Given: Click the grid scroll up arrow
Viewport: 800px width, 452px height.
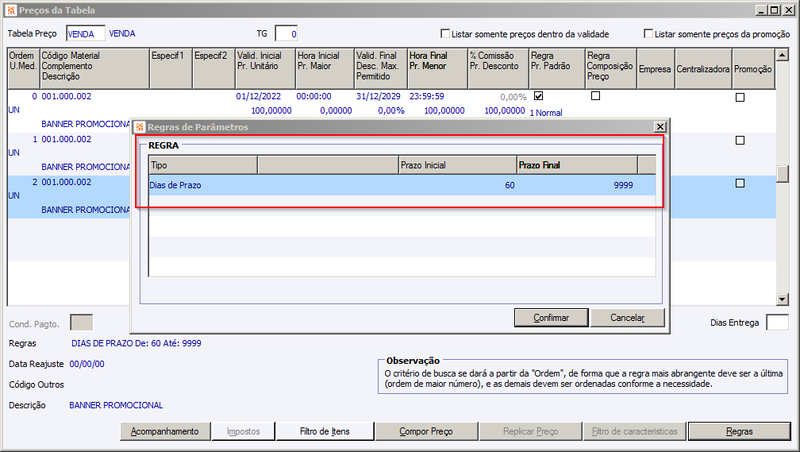Looking at the screenshot, I should 782,55.
